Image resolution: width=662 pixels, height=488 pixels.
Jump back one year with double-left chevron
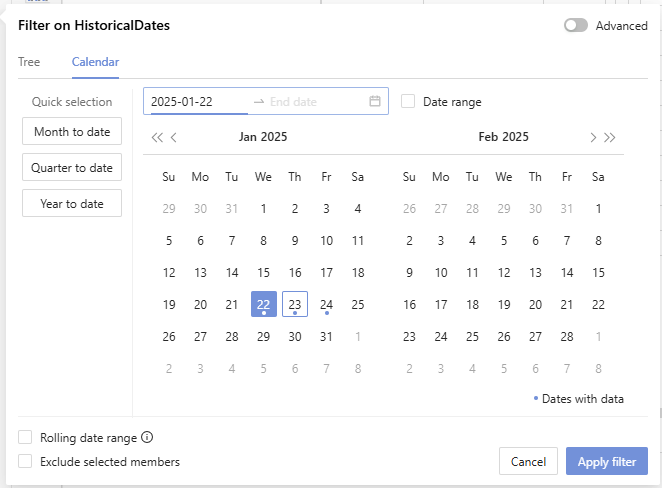coord(157,138)
